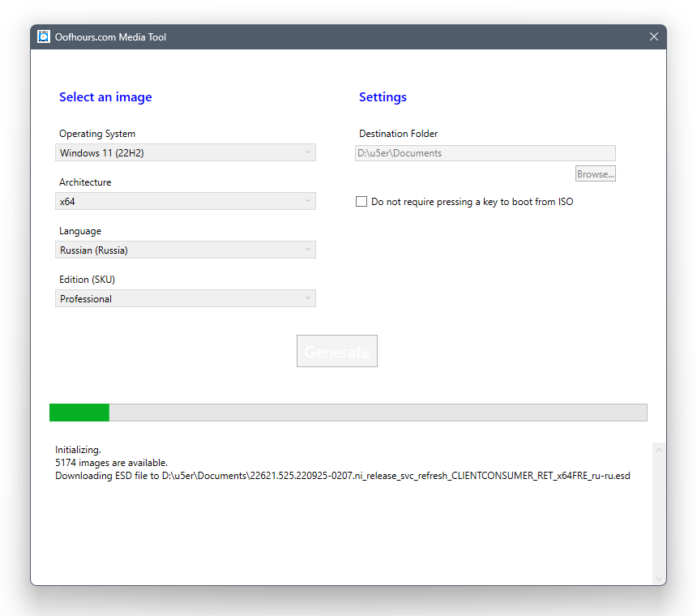Viewport: 697px width, 616px height.
Task: Click the window title 'Oofhours.com Media Tool'
Action: (110, 37)
